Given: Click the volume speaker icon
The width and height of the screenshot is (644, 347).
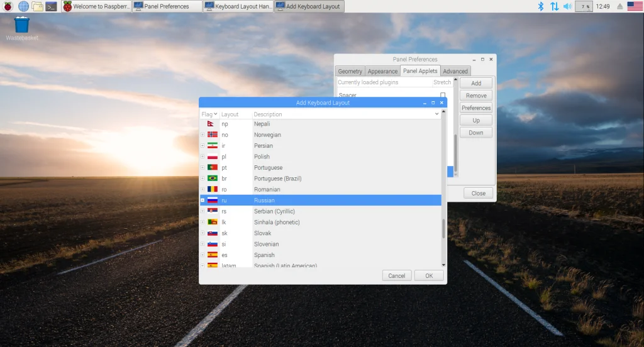Looking at the screenshot, I should click(567, 6).
